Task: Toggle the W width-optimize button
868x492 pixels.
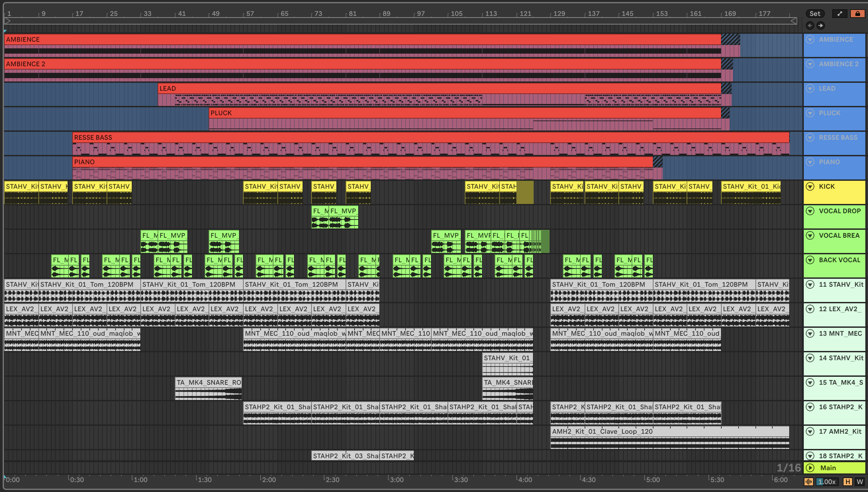Action: (859, 481)
